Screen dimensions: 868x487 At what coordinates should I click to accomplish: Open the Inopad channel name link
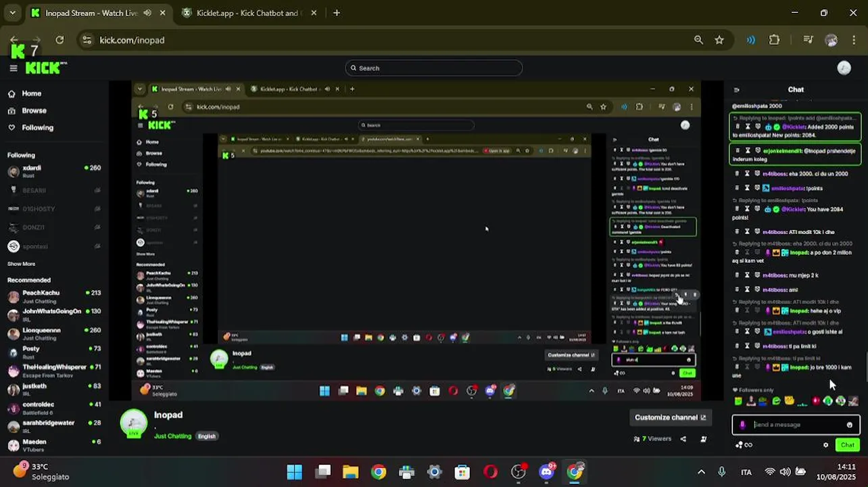pos(168,415)
